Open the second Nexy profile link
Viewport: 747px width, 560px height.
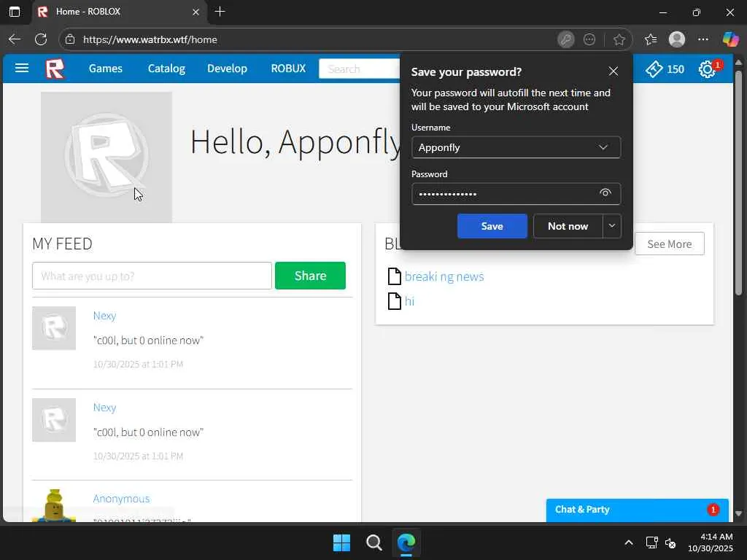tap(104, 408)
